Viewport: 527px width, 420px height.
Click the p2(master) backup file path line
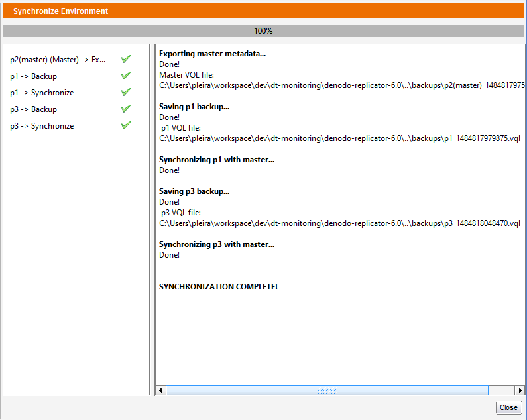tap(342, 85)
